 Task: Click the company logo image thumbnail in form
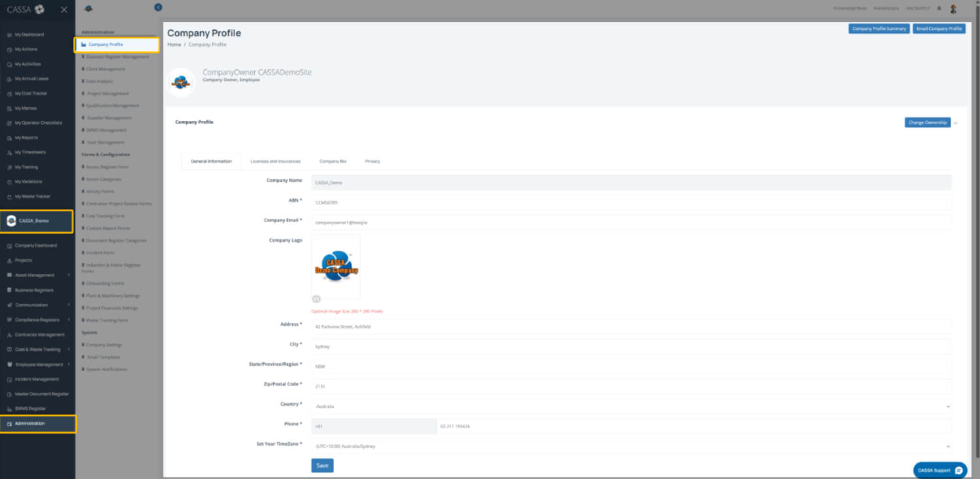[336, 266]
